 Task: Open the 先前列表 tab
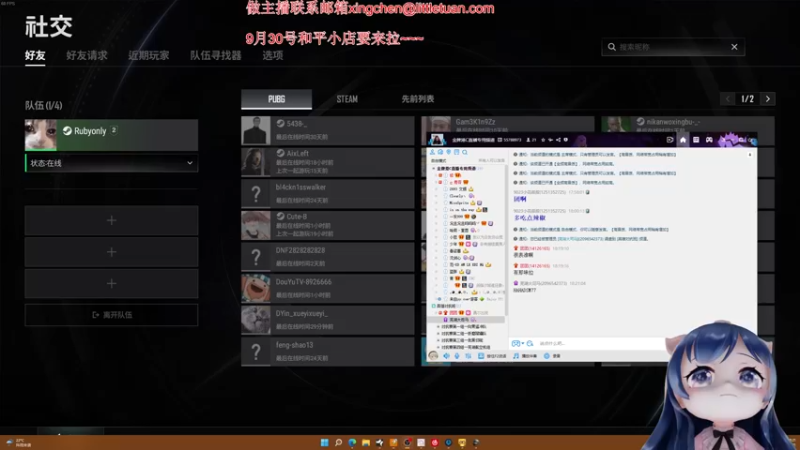click(x=417, y=99)
